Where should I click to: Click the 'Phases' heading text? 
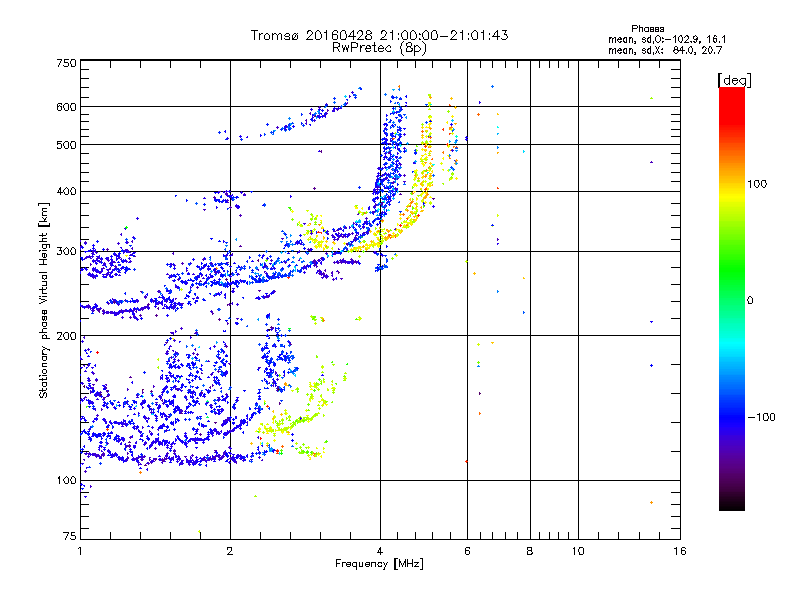(647, 29)
